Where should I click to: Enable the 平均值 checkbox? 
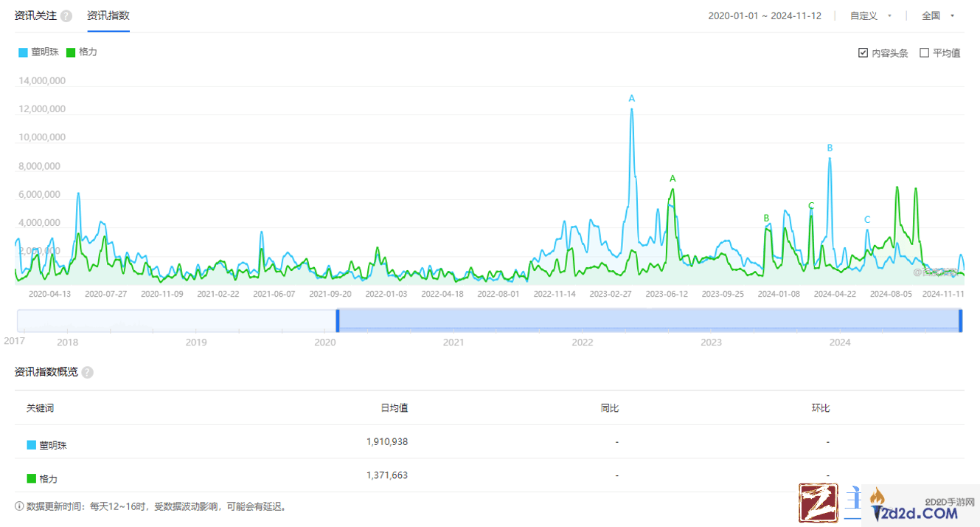[924, 53]
